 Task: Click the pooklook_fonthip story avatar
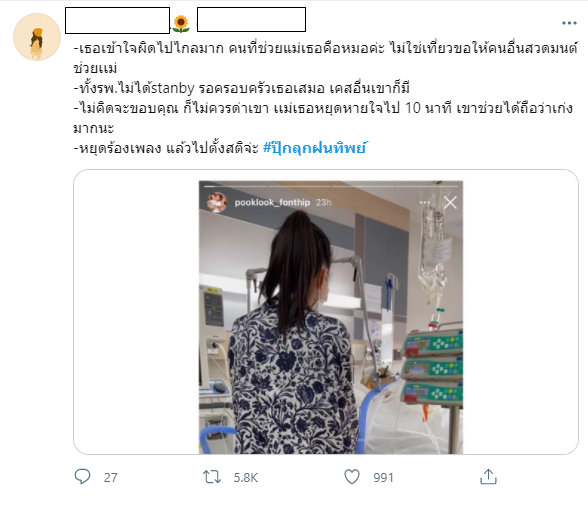coord(217,202)
